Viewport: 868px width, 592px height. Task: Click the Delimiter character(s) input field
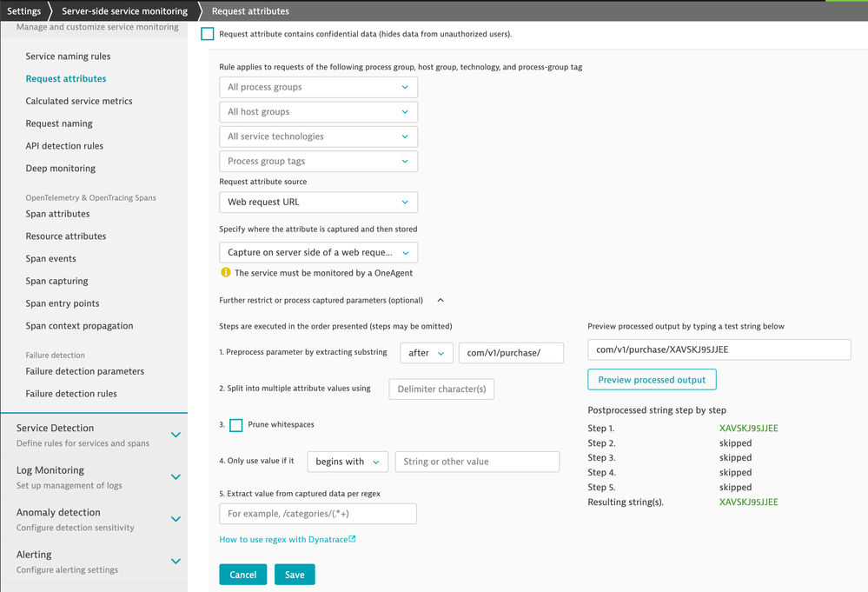coord(441,389)
